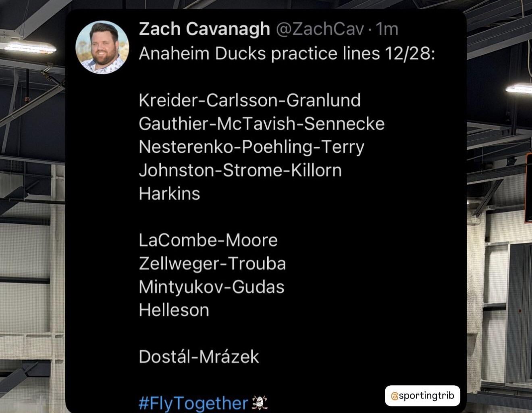
Task: Click the 1m timestamp
Action: 385,29
